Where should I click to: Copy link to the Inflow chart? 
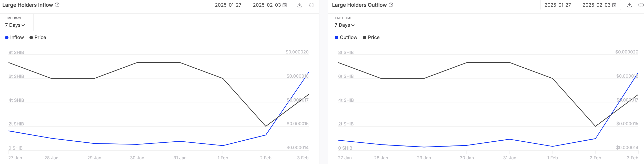tap(311, 5)
